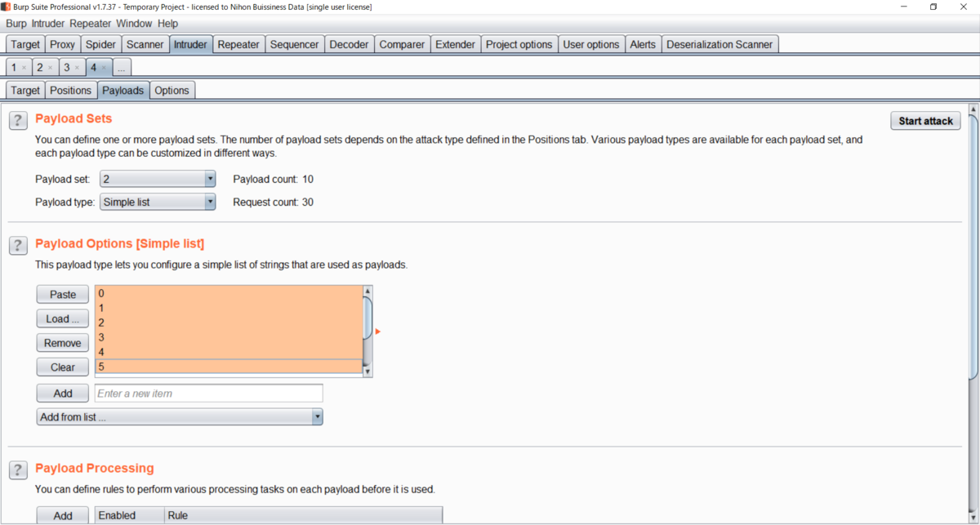Select Intruder attack tab 2

point(41,67)
